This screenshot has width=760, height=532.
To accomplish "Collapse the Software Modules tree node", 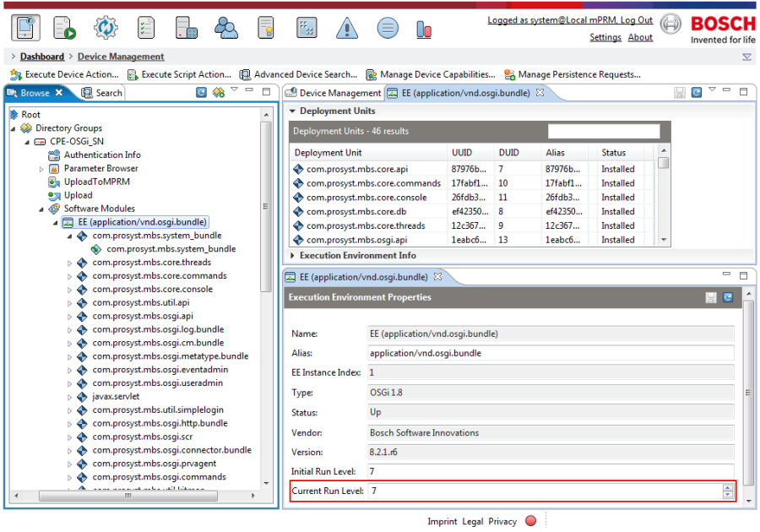I will (41, 209).
